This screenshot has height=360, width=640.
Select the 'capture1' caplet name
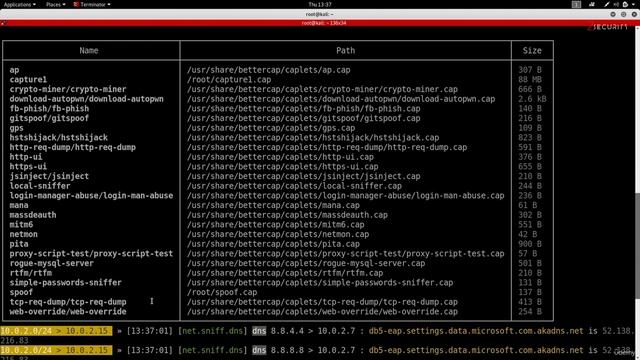tap(28, 80)
